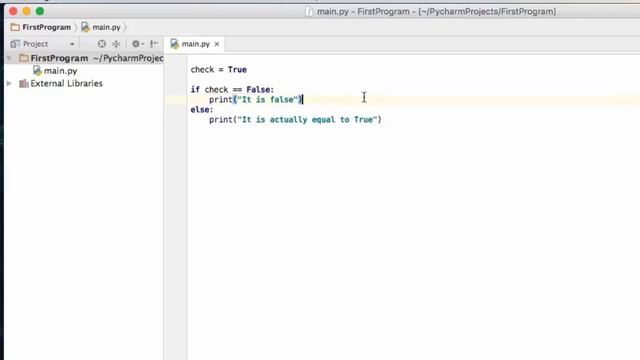Expand the External Libraries node
Screen dimensions: 640x360
tap(9, 83)
